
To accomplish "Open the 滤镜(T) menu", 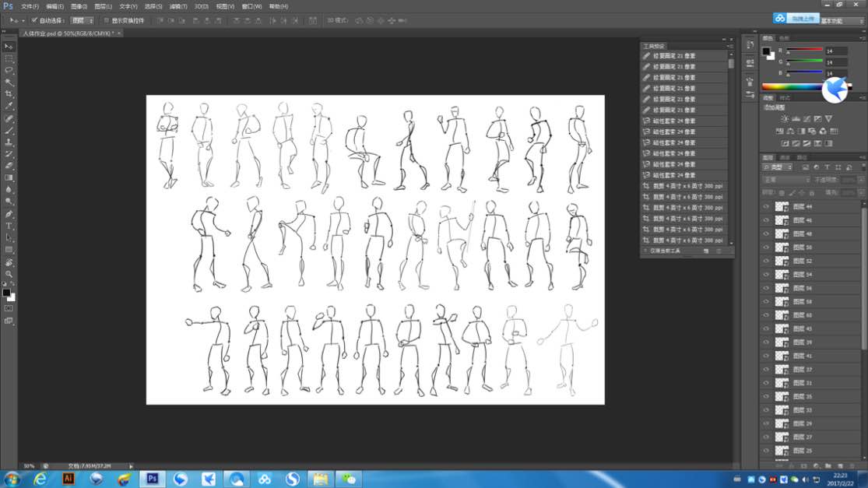I will tap(177, 6).
